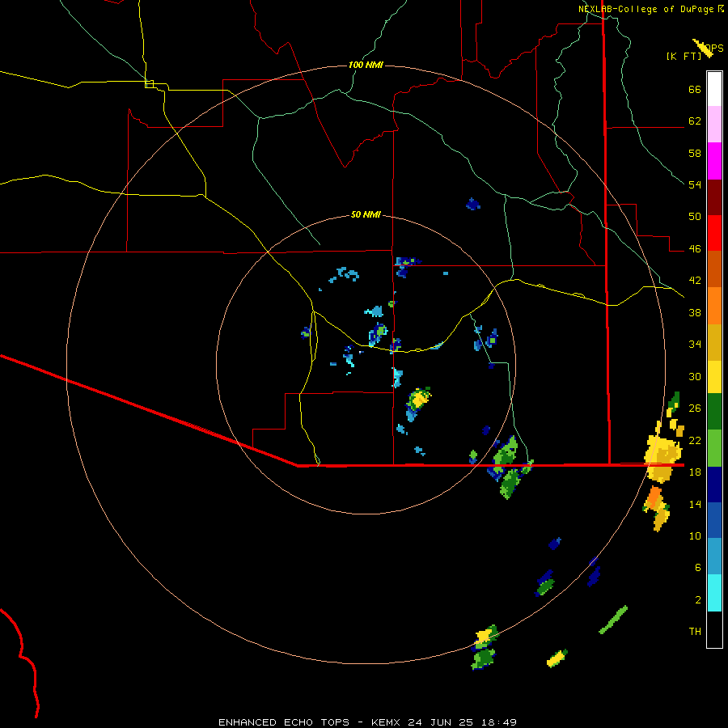Select the light pink legend swatch
728x728 pixels.
[714, 125]
